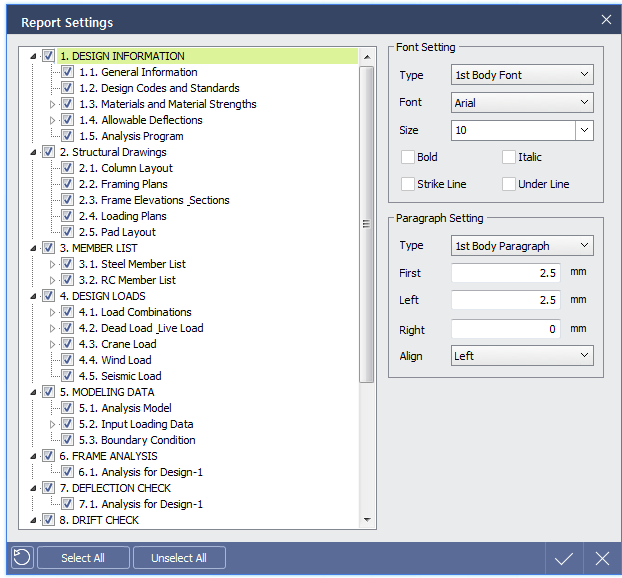Open the Font Type dropdown

[x=522, y=75]
